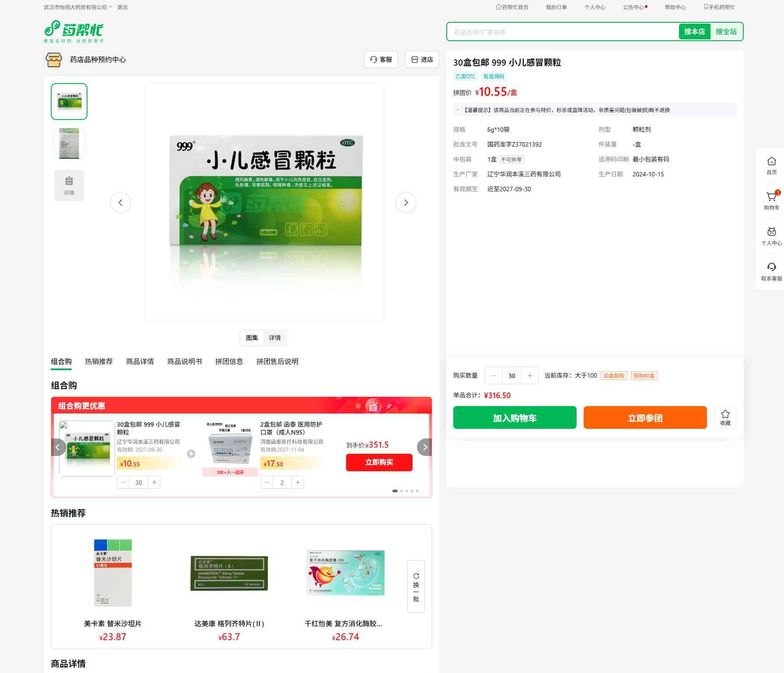784x673 pixels.
Task: Open the 拼团信息 tab
Action: click(229, 361)
